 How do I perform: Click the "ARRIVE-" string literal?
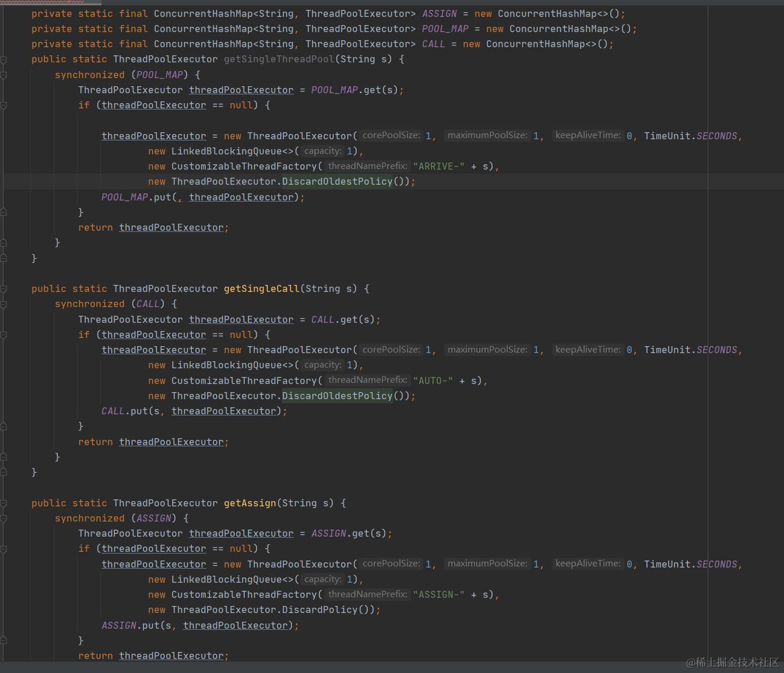tap(439, 167)
